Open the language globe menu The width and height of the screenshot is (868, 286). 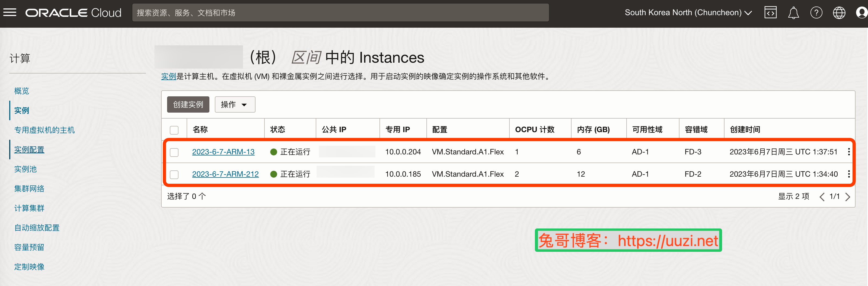point(839,13)
